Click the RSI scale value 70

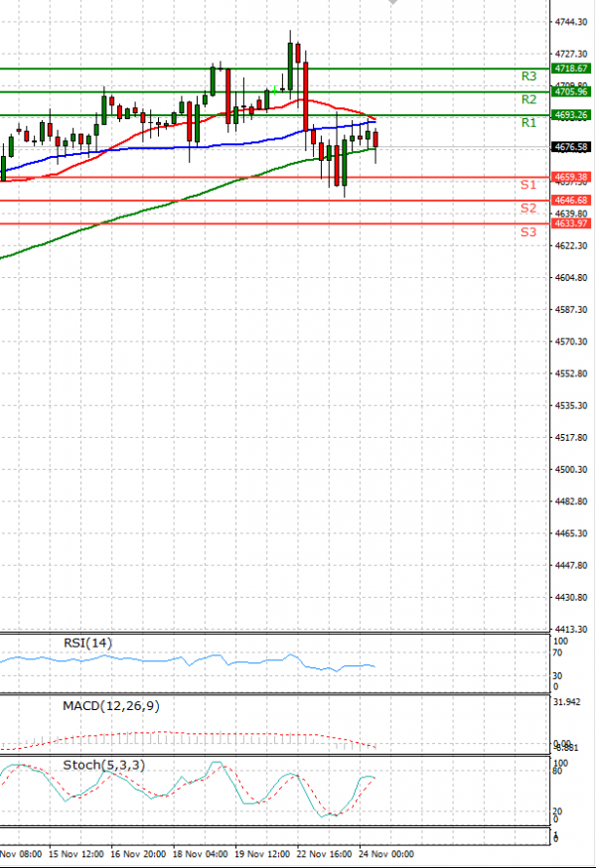[558, 652]
